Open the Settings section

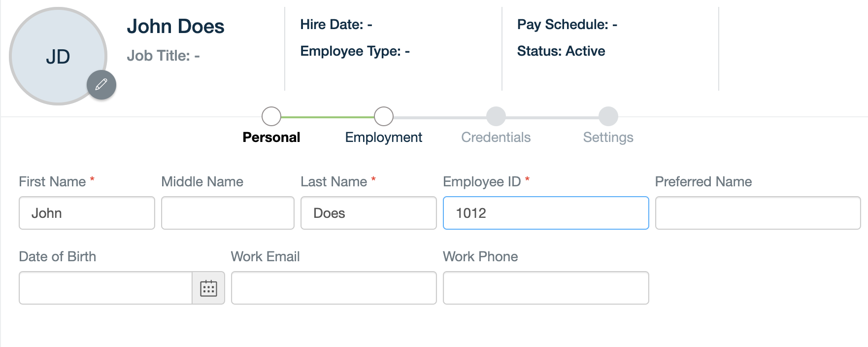tap(608, 137)
